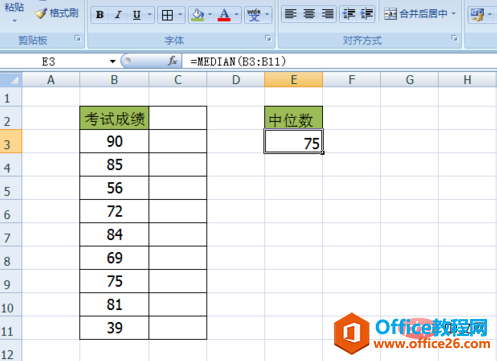Viewport: 497px width, 361px height.
Task: Open 合并后居中 dropdown arrow
Action: click(x=454, y=14)
